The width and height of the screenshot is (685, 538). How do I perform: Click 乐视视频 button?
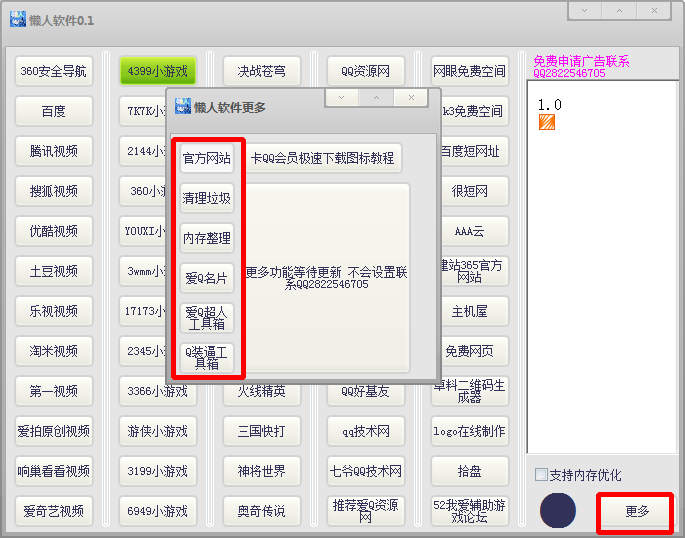54,311
